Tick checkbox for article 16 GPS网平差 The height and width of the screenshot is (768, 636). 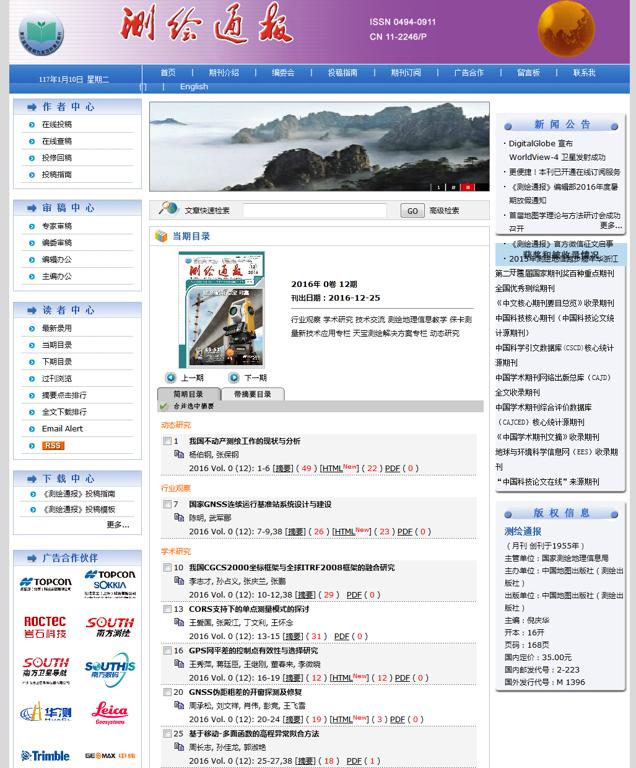tap(168, 650)
